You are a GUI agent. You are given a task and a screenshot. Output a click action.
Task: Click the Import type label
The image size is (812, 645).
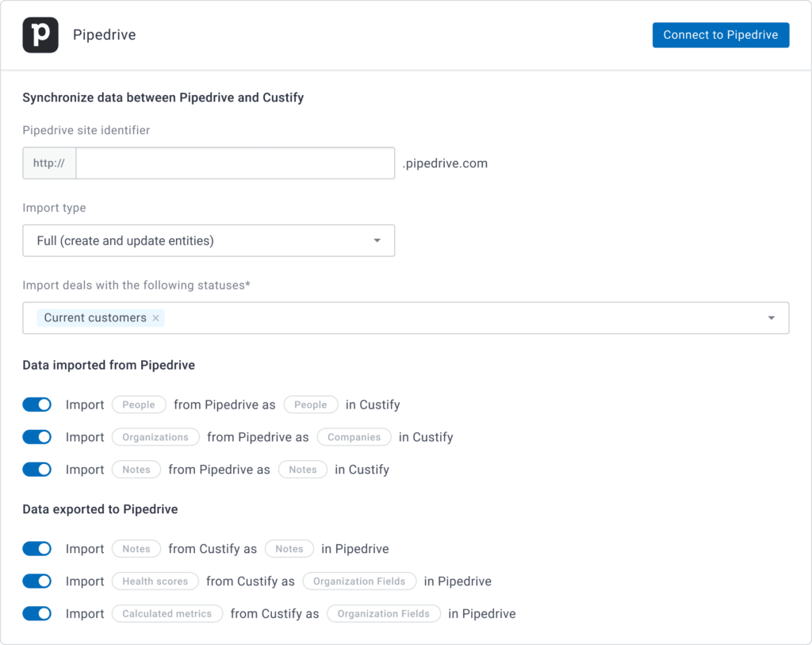55,208
